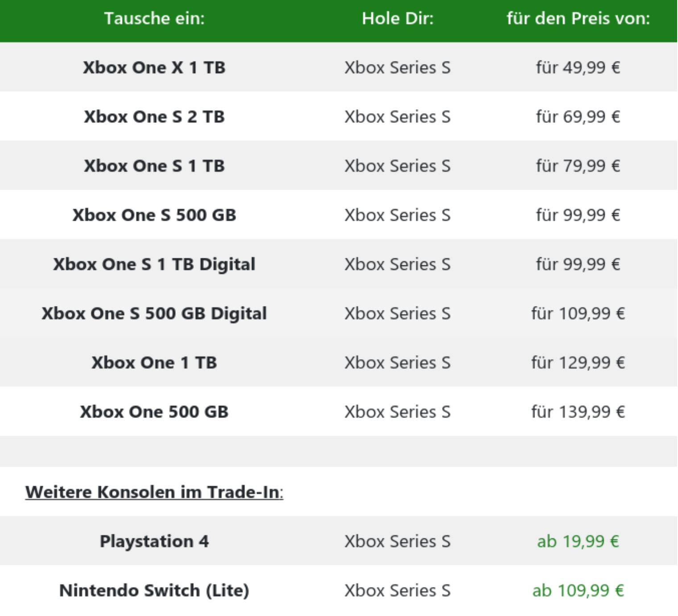Click the 'für 129,99 €' price
This screenshot has height=616, width=678.
tap(578, 362)
